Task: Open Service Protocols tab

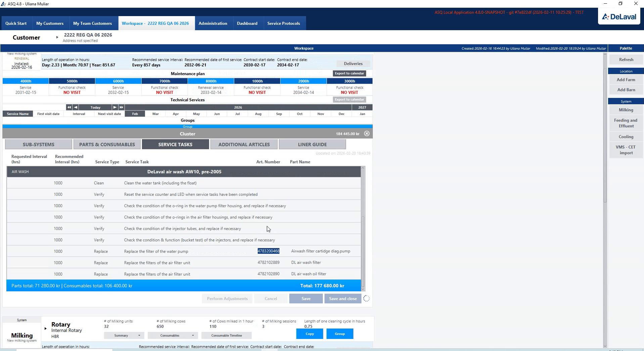Action: [x=284, y=23]
